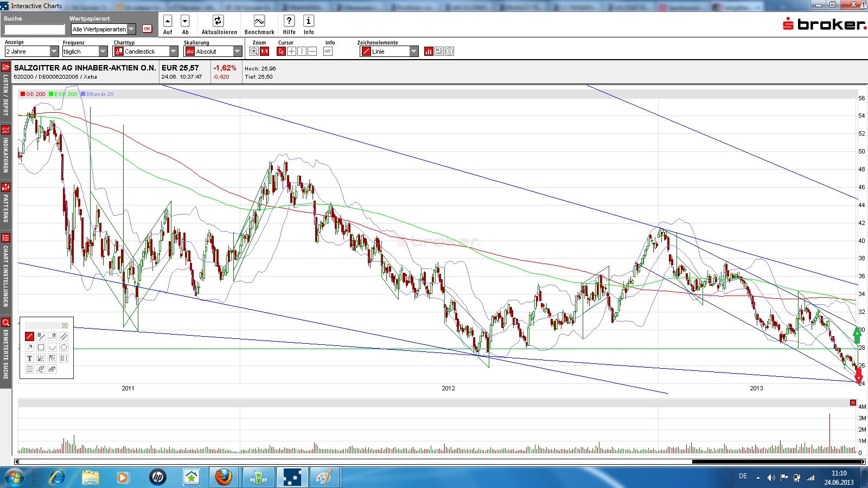Toggle the BBands 20 legend entry
The image size is (868, 488).
(97, 94)
